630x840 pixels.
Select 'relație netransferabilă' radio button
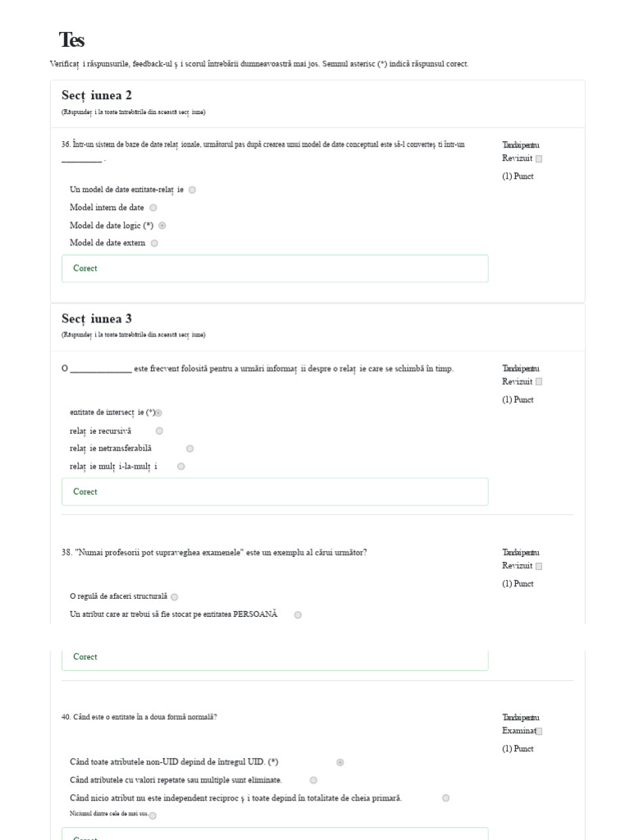click(x=189, y=449)
